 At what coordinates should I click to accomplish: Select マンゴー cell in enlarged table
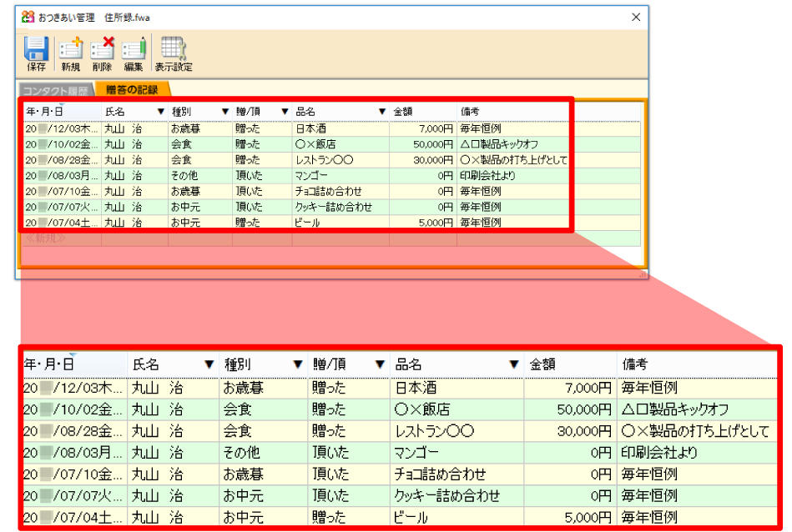457,453
